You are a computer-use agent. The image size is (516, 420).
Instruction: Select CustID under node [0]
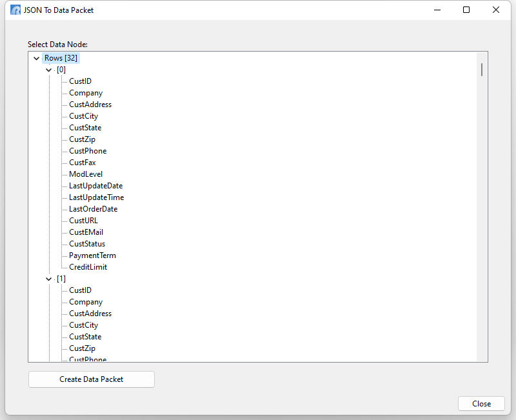click(x=80, y=81)
